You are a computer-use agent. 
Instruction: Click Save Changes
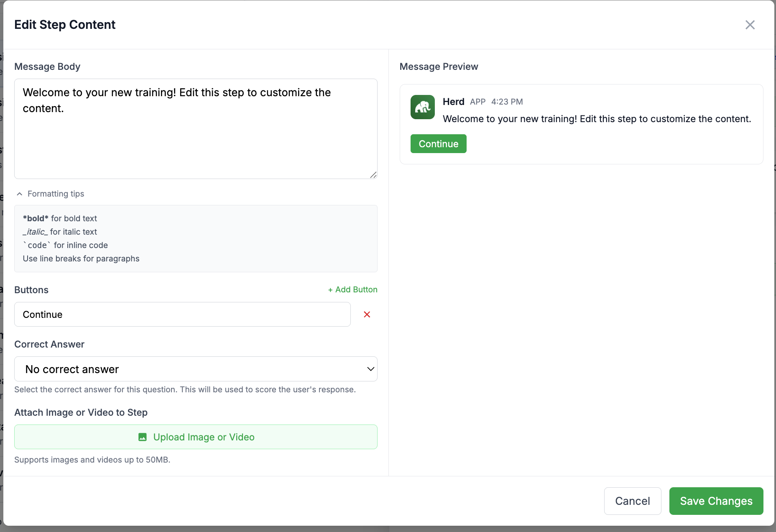tap(716, 501)
